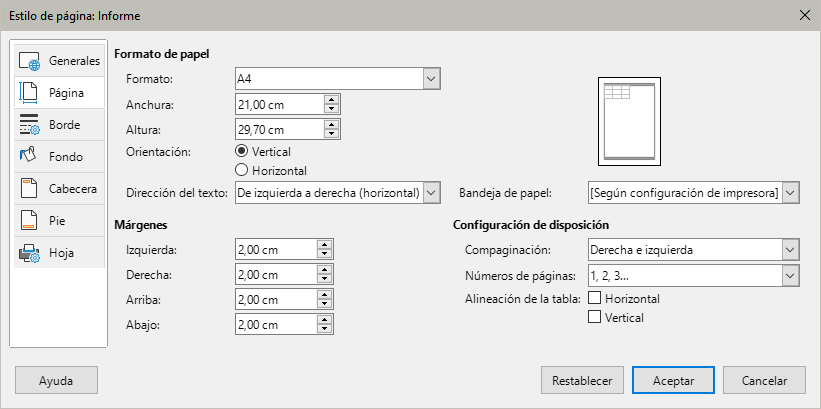Click the Generales tab icon

click(x=29, y=61)
